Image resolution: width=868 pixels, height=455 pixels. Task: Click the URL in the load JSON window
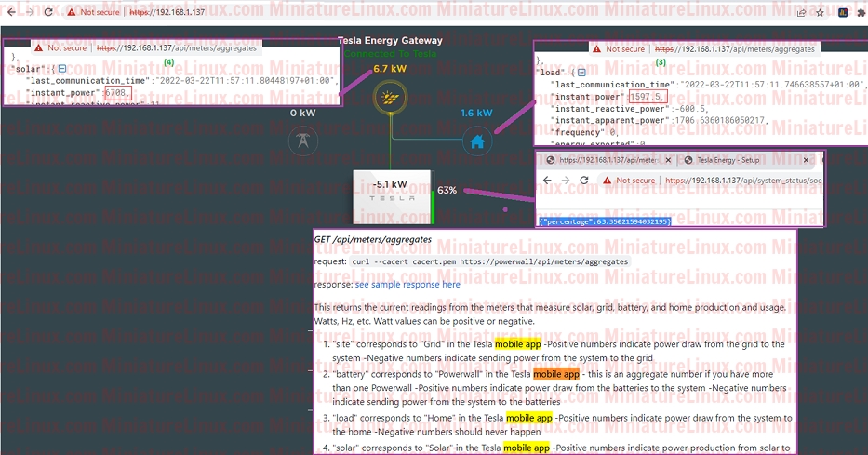pyautogui.click(x=735, y=49)
